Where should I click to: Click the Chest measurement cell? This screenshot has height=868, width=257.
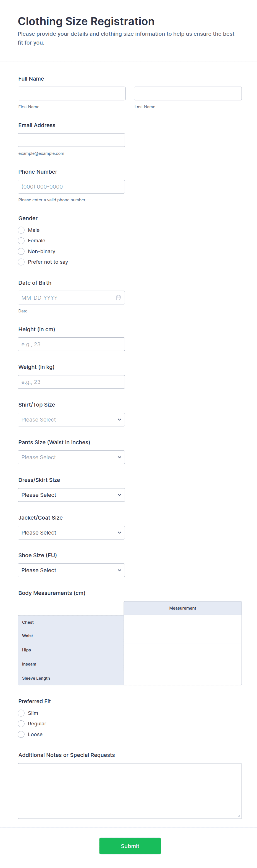click(x=182, y=622)
